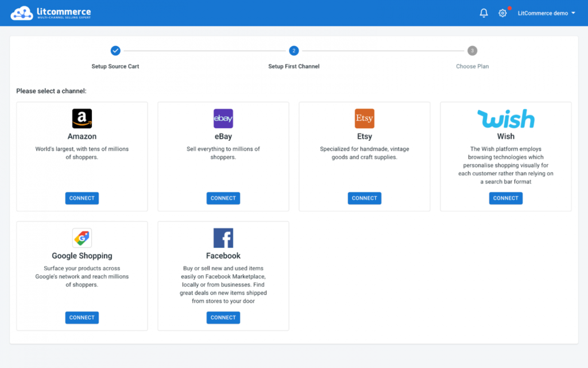Click the Google Shopping tag icon

pyautogui.click(x=82, y=238)
